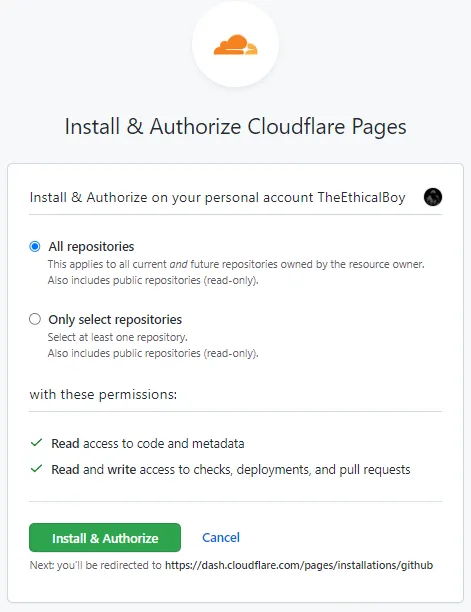Click the green Install & Authorize button
The height and width of the screenshot is (612, 471).
click(x=105, y=537)
